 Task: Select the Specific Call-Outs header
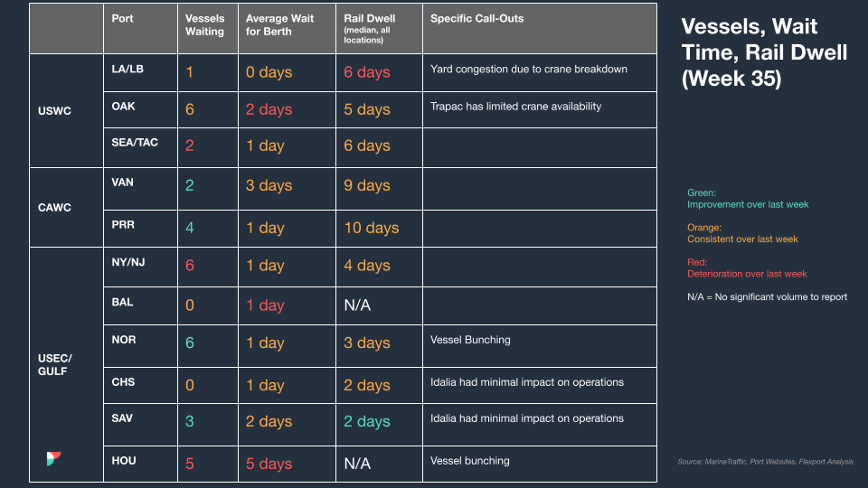pyautogui.click(x=476, y=18)
